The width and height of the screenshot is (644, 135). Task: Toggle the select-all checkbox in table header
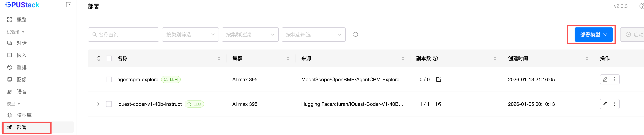[x=109, y=58]
